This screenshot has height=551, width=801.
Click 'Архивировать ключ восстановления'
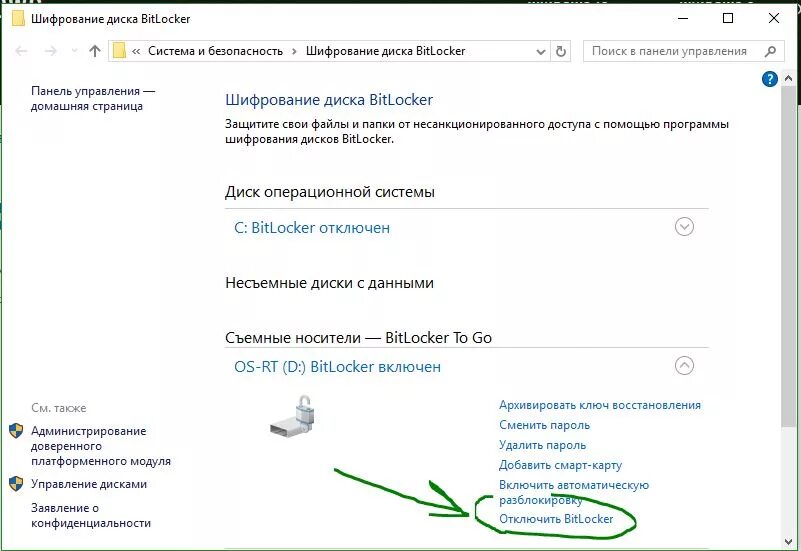click(x=600, y=405)
